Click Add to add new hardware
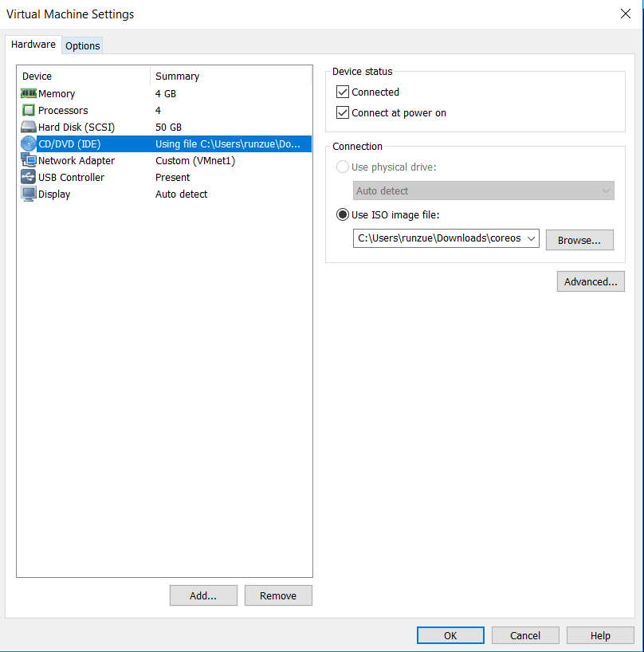Screen dimensions: 644x652 click(x=203, y=595)
